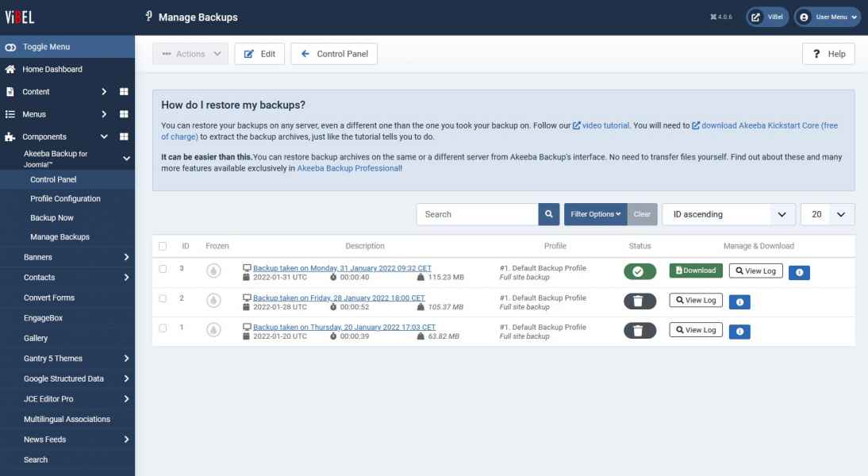Select Manage Backups in sidebar
The height and width of the screenshot is (476, 868).
pos(60,237)
